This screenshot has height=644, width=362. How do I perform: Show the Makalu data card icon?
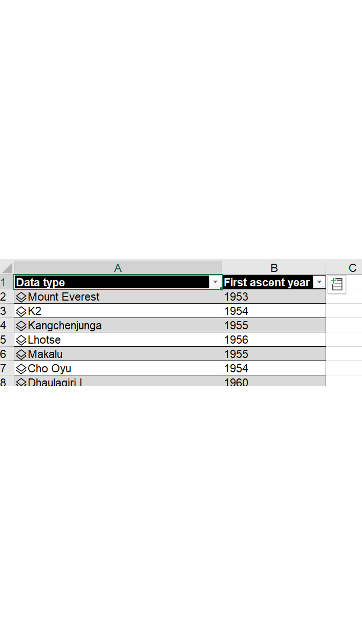[x=21, y=354]
